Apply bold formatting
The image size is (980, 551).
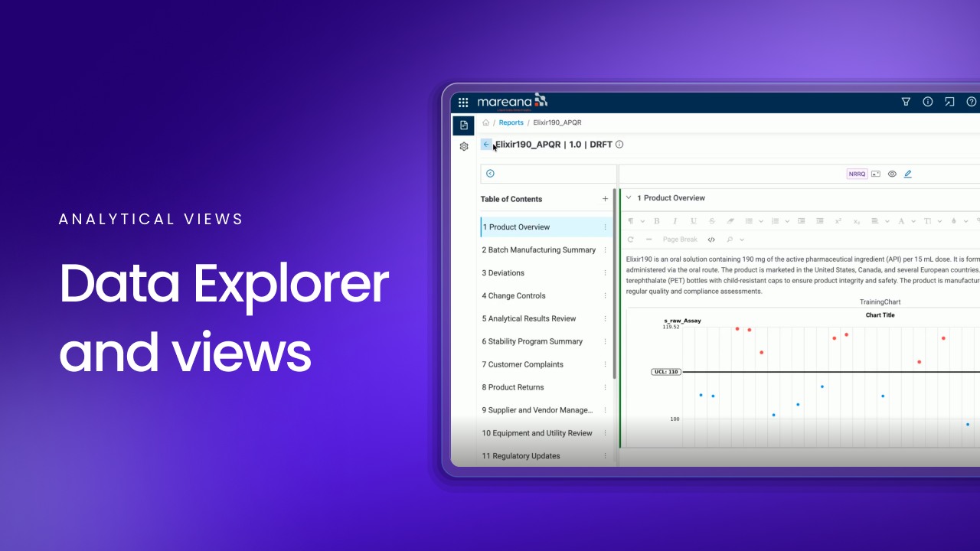click(x=656, y=221)
